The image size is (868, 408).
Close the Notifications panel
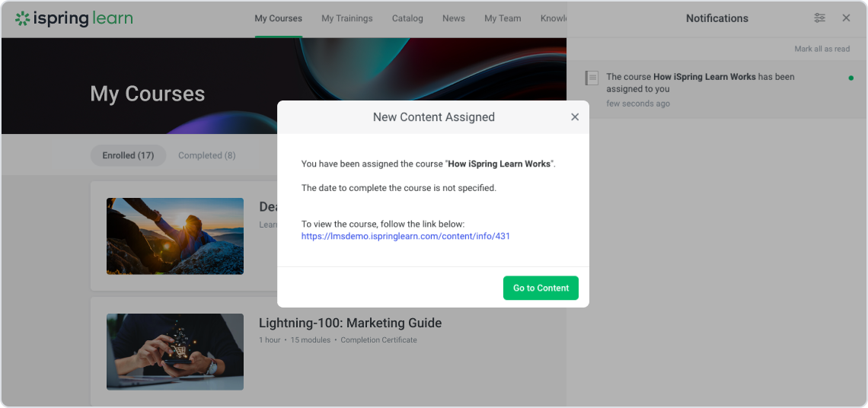[847, 18]
